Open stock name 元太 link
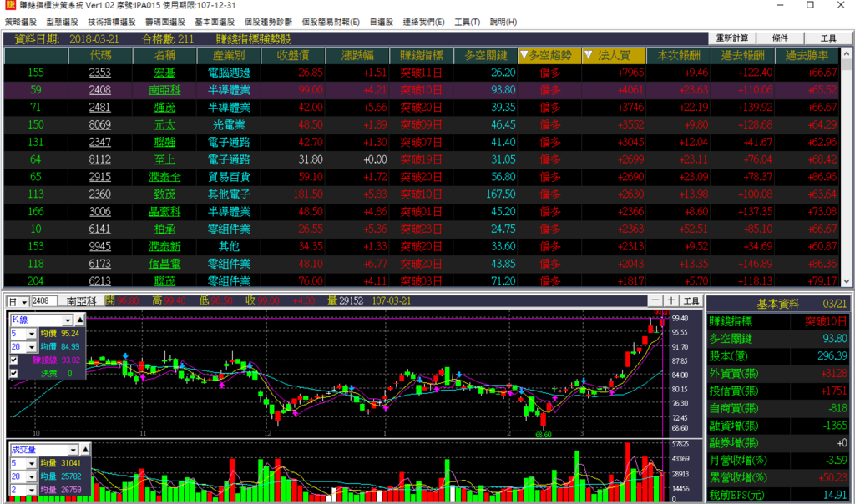Viewport: 855px width, 504px height. pos(164,125)
